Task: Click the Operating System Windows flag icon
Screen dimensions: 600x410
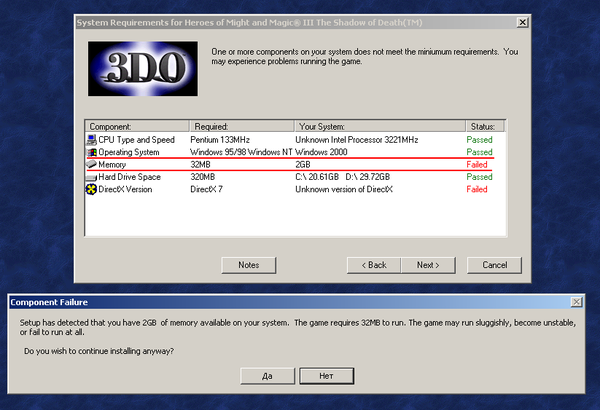Action: [x=91, y=152]
